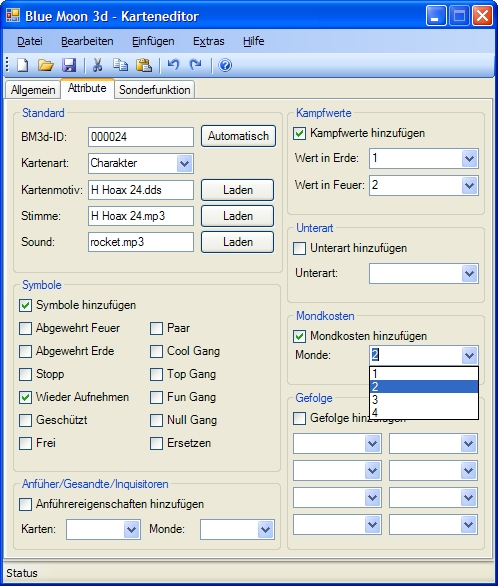Select 3 in the Monde list

(x=424, y=400)
